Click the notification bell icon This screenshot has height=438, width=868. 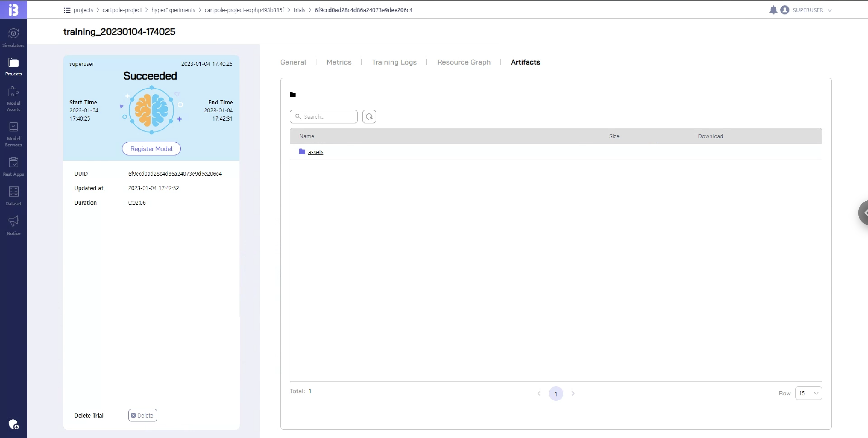[x=773, y=10]
